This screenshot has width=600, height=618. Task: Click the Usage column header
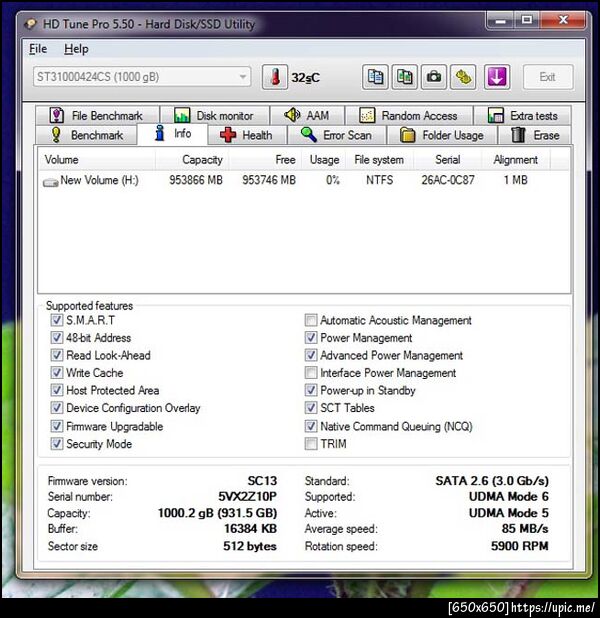pos(324,160)
